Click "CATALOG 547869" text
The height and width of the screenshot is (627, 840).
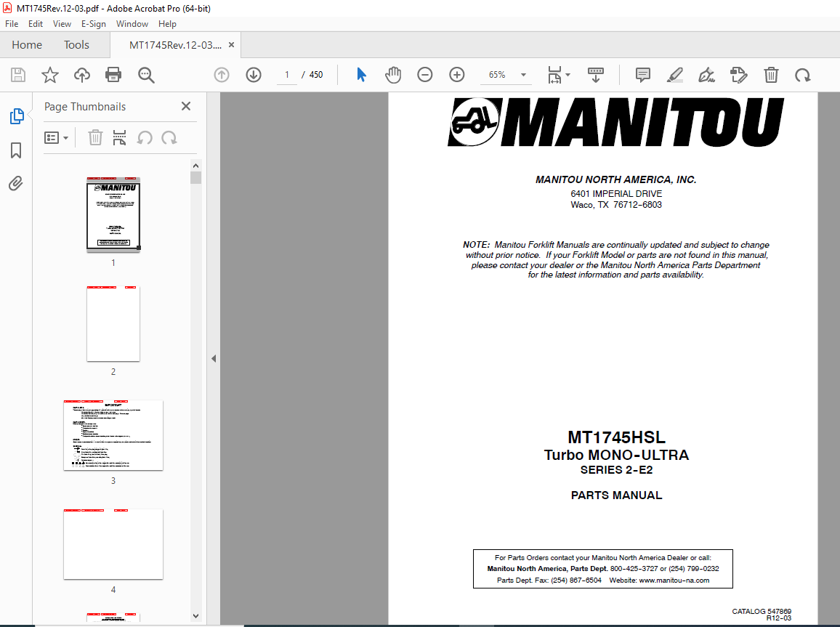click(762, 611)
